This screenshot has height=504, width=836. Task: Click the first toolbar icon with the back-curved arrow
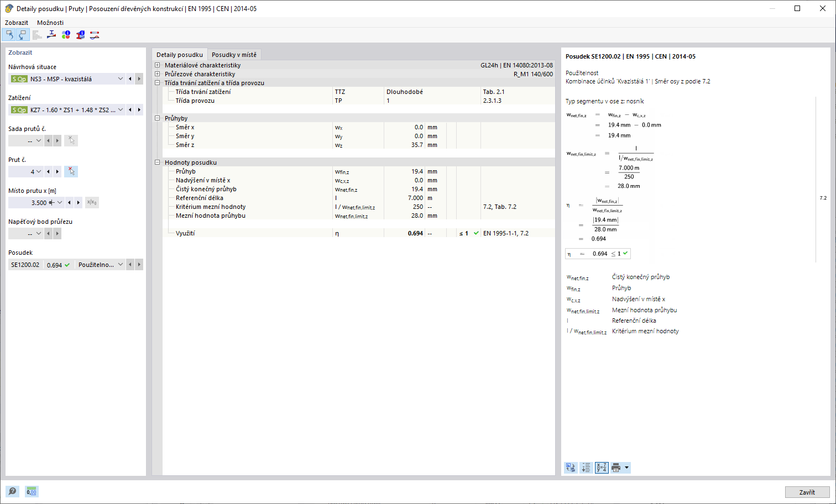click(9, 35)
